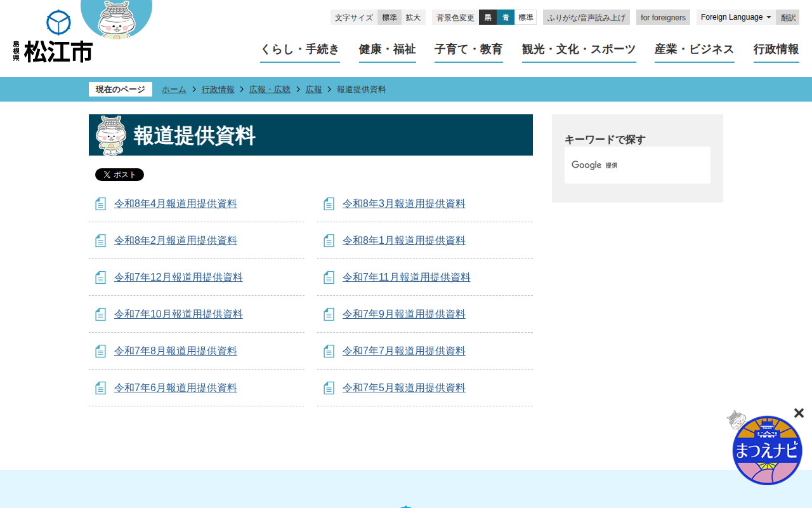The width and height of the screenshot is (812, 508).
Task: Click document icon beside 令和7年5月報道用提供資料
Action: [329, 388]
